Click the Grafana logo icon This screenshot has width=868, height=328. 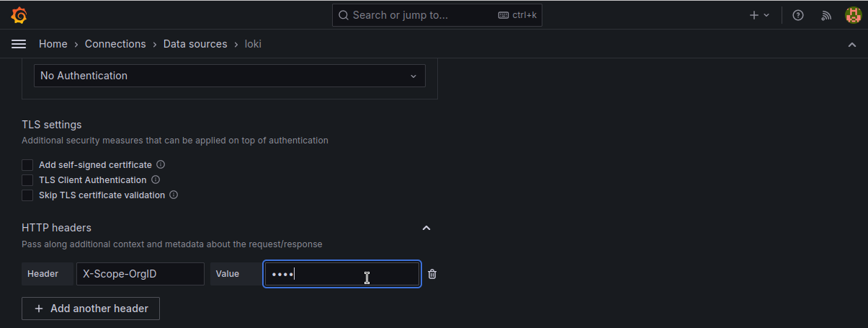coord(19,15)
